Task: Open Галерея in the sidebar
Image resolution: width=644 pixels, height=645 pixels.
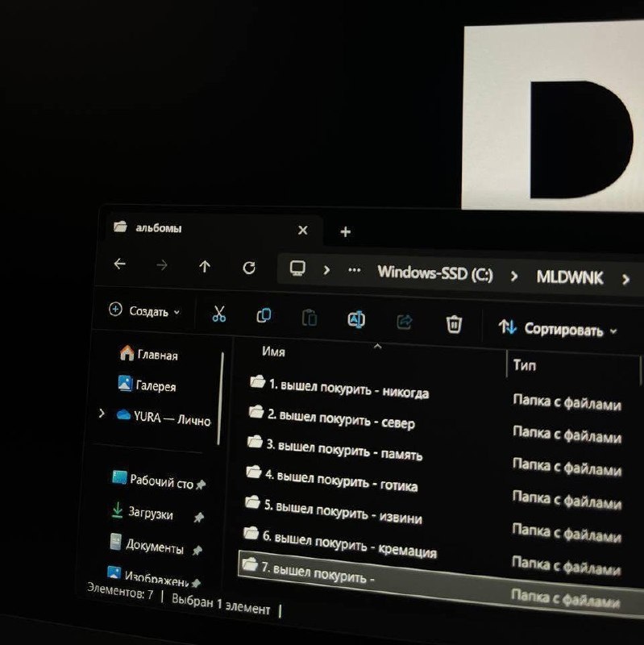Action: 147,385
